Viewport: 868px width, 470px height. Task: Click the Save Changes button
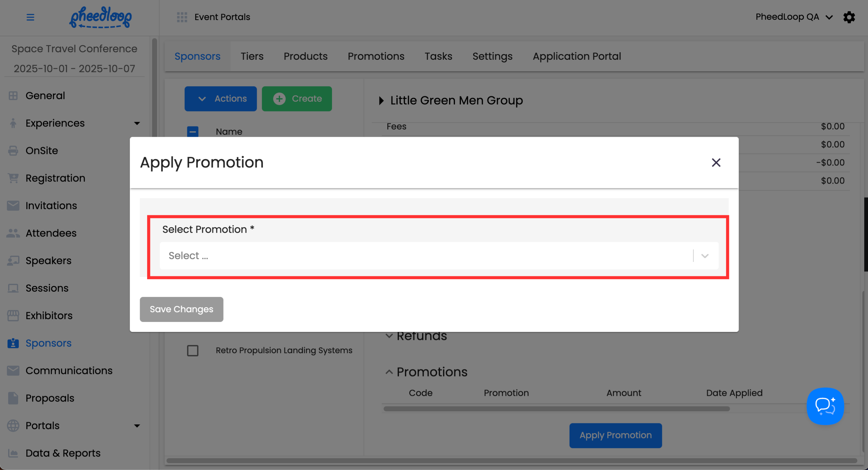point(181,309)
